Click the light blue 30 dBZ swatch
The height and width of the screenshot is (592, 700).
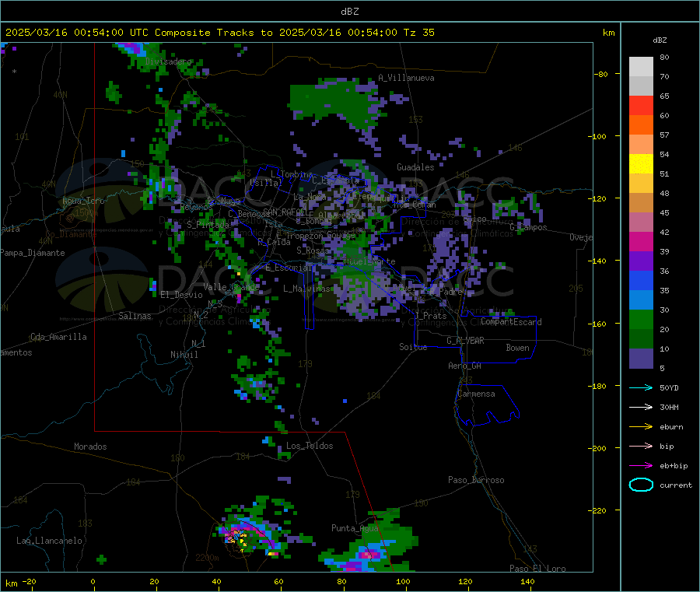641,300
